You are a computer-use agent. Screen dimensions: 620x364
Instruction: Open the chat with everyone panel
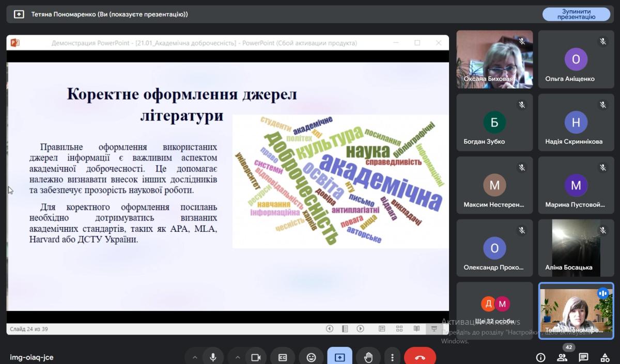tap(583, 357)
